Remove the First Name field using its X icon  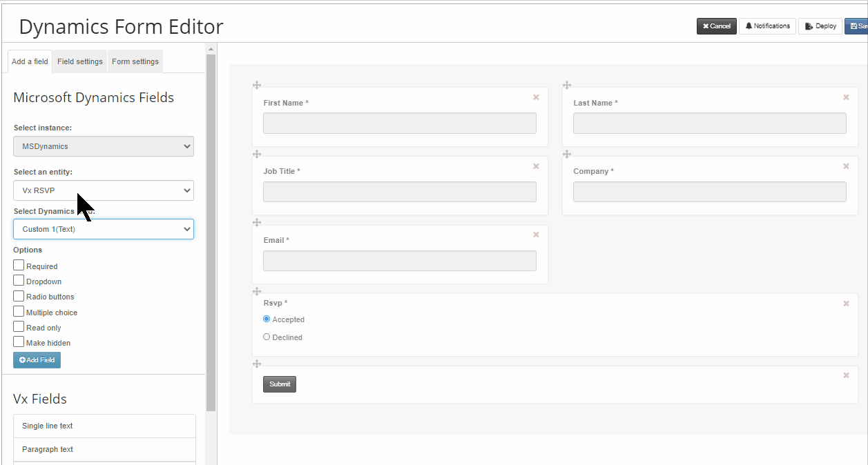point(536,97)
